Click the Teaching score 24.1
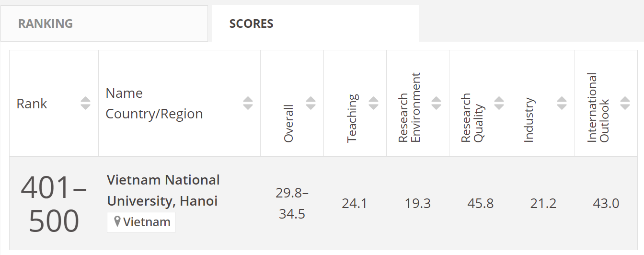The image size is (644, 255). (x=355, y=203)
